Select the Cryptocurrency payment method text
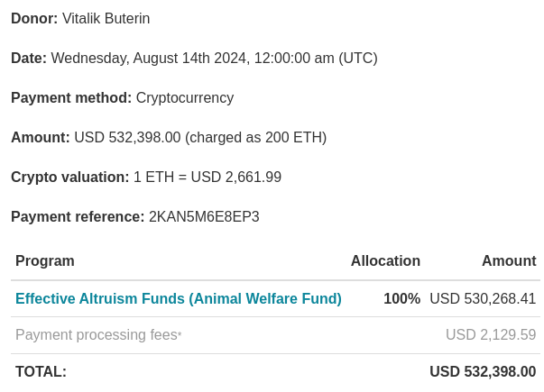Screen dimensions: 544x392 pos(185,98)
